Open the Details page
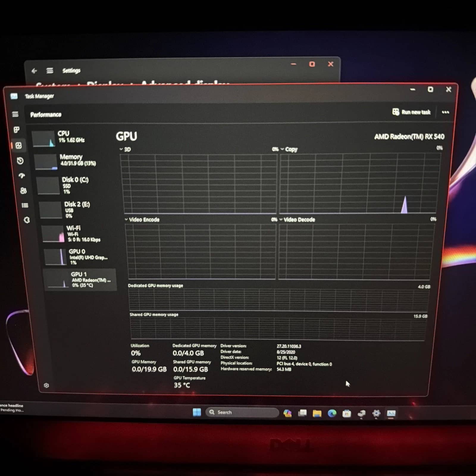476x476 pixels. point(25,205)
